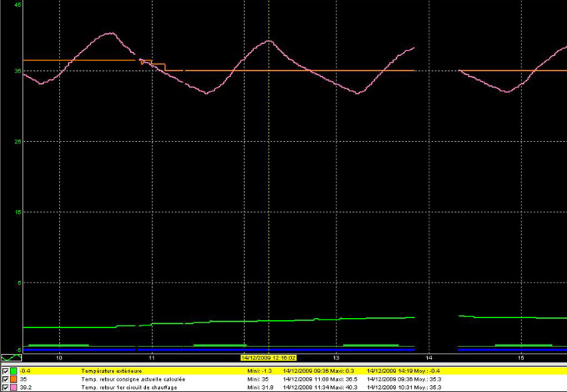Click hour 10 on the time axis

click(60, 357)
